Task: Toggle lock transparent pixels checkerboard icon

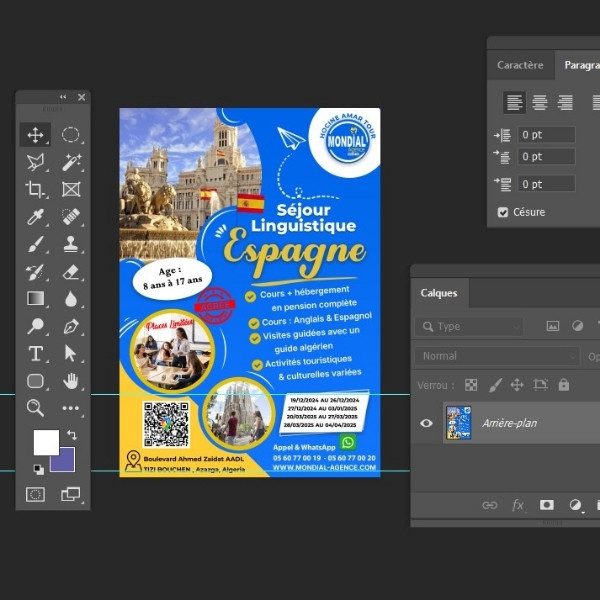Action: 471,384
